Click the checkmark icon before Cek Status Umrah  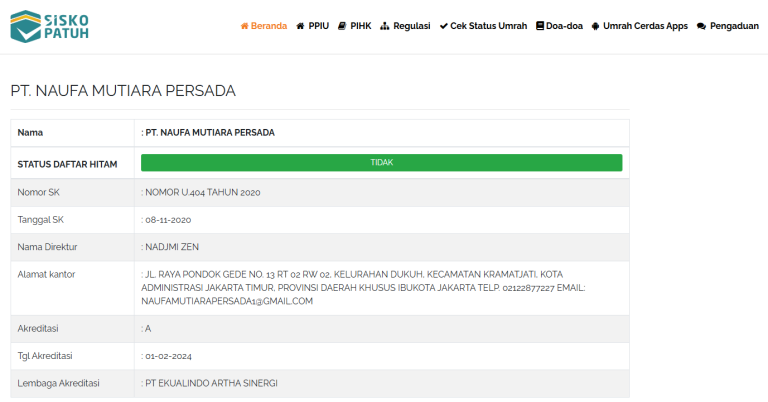(443, 26)
